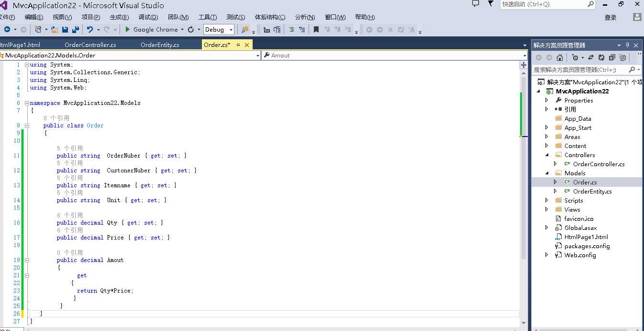Screen dimensions: 644x331
Task: Toggle auto-hide pin on Solution Explorer panel
Action: coord(627,45)
